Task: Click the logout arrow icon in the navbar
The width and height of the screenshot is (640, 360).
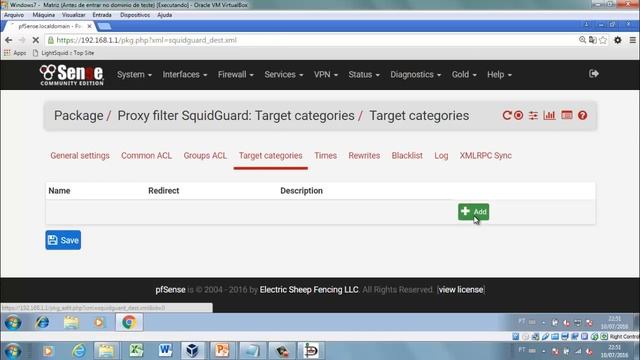Action: 594,74
